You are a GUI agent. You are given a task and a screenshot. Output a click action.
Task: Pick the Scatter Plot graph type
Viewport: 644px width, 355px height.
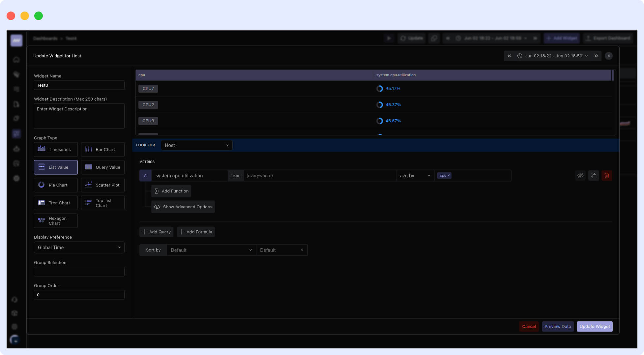(102, 185)
